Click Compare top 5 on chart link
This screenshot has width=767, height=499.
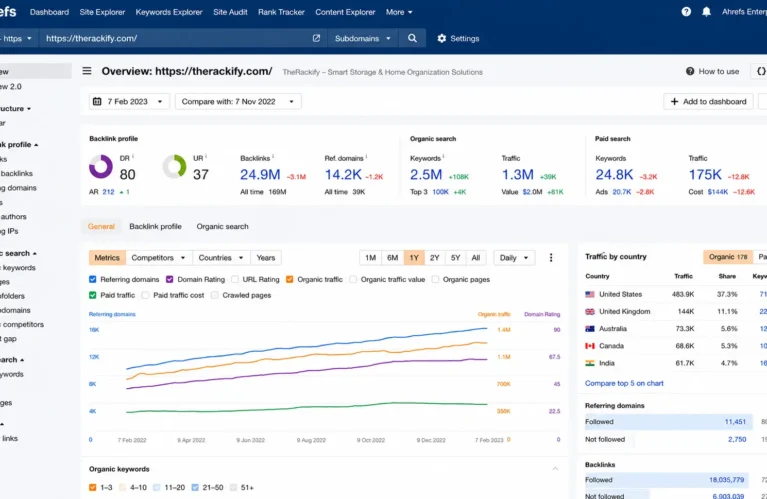point(624,383)
